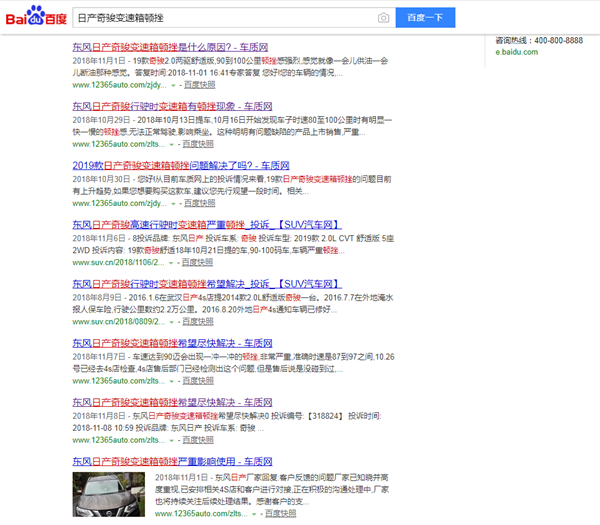Click snippet date 2018年10月30日
Viewport: 600px width, 525px height.
(x=101, y=179)
